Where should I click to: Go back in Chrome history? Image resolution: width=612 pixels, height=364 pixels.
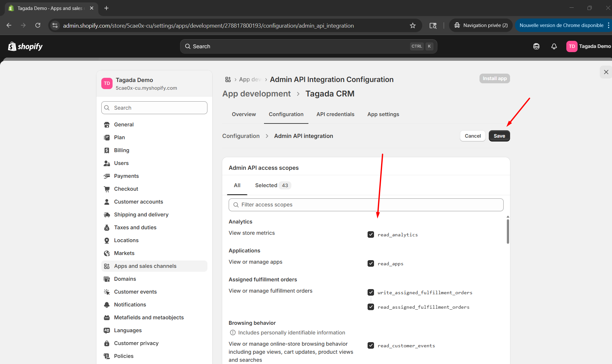9,25
